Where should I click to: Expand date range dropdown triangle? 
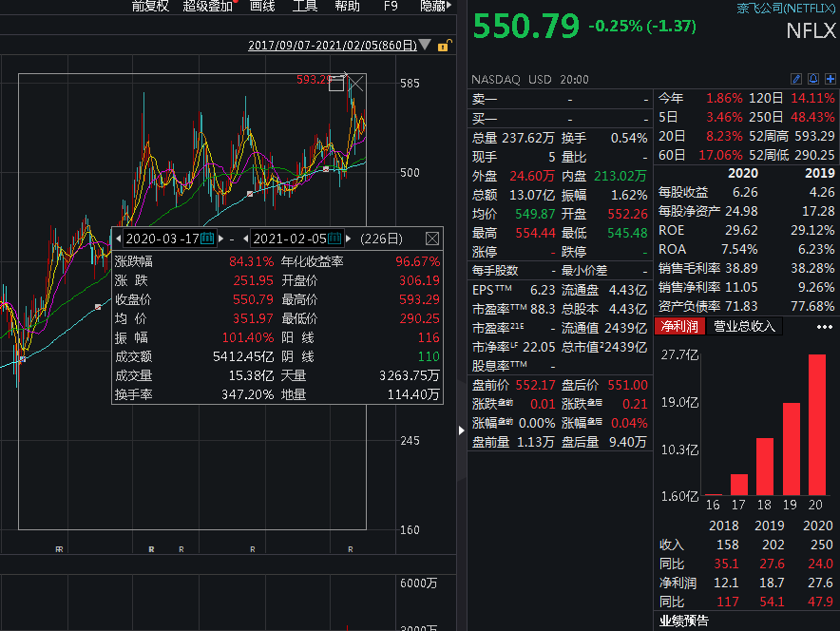pyautogui.click(x=425, y=45)
